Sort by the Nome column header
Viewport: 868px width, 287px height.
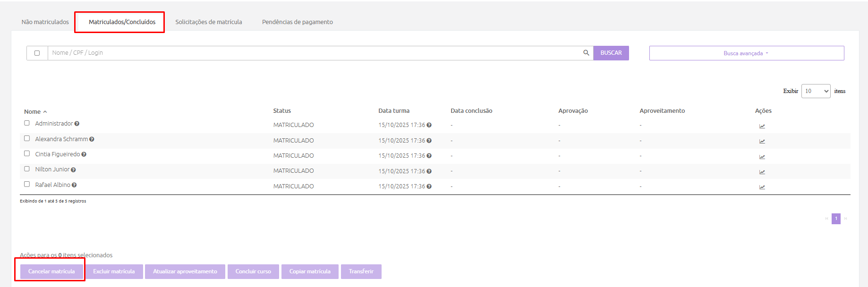coord(33,112)
